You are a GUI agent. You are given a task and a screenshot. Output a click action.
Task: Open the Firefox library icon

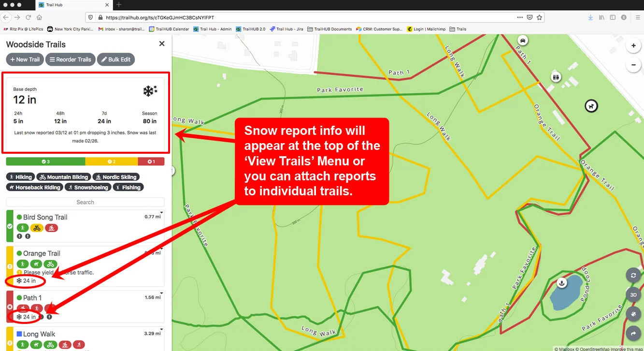click(602, 17)
